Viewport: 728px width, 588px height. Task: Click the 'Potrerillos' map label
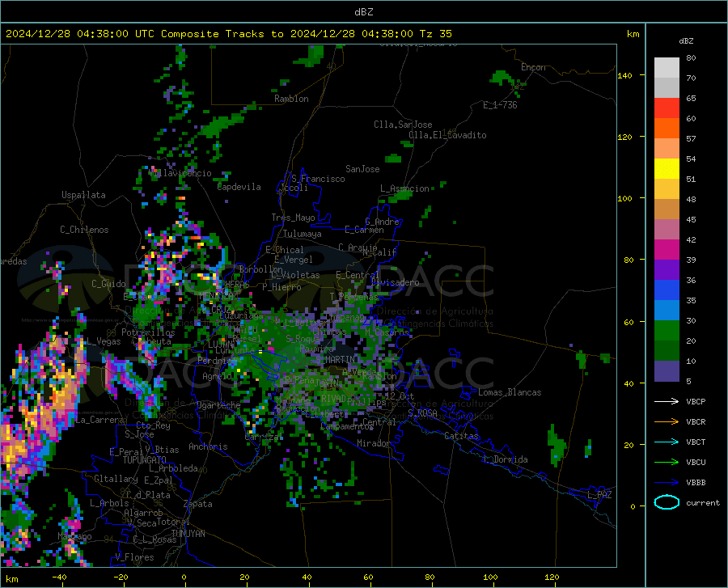pos(148,332)
